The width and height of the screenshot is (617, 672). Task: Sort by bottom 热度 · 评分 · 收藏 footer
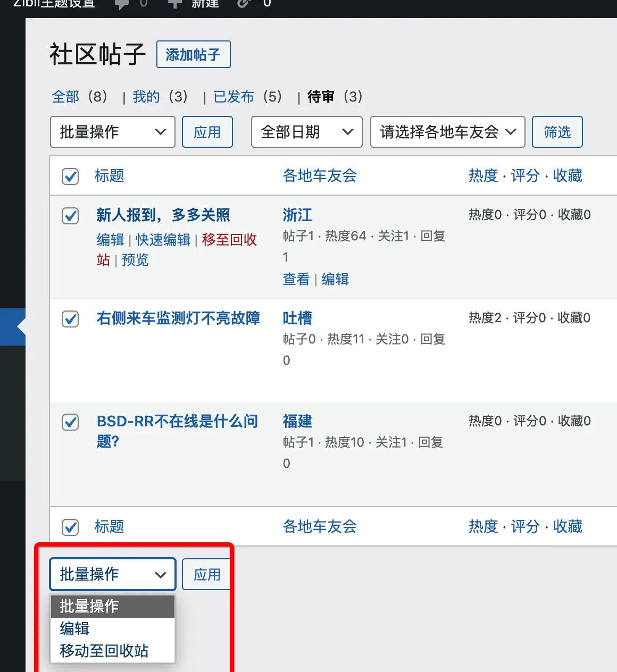pos(526,526)
